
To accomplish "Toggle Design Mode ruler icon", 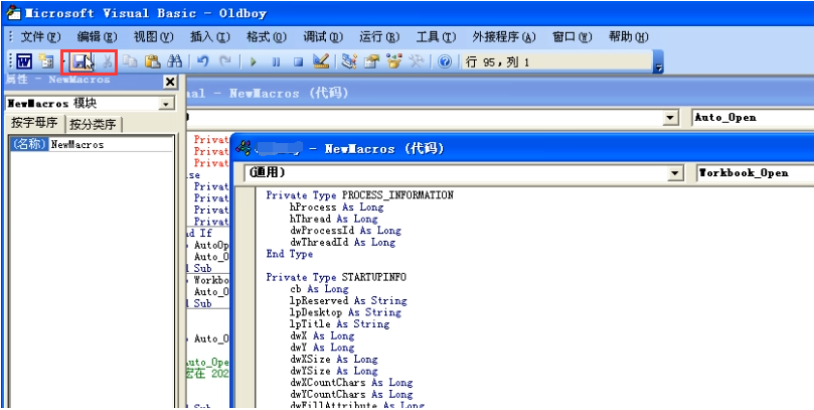I will [x=321, y=62].
